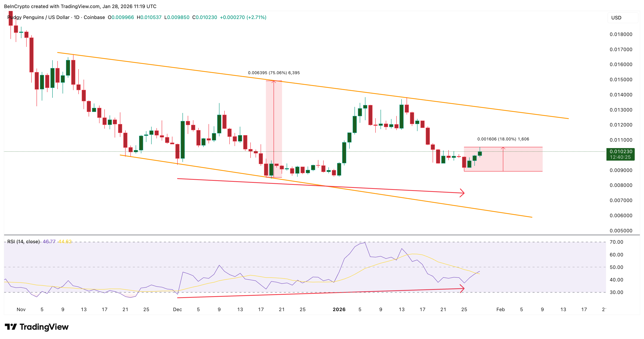Viewport: 644px width, 339px height.
Task: Click the TradingView logo
Action: pyautogui.click(x=36, y=327)
